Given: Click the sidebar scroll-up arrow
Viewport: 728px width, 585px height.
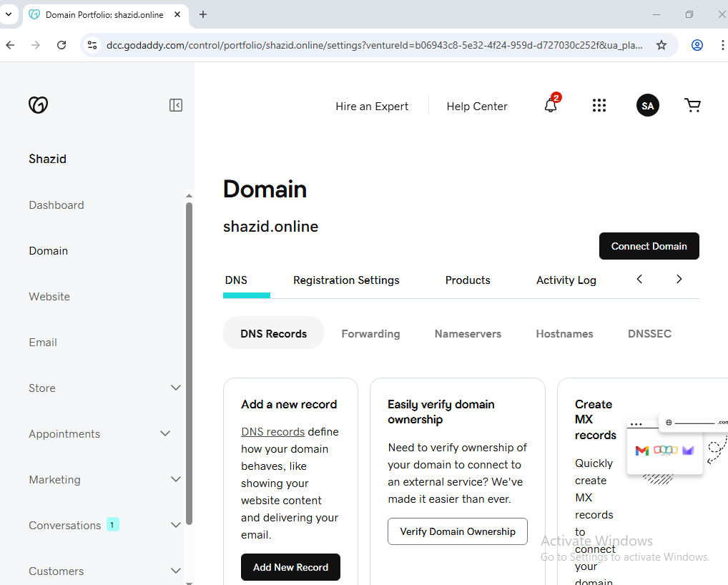Looking at the screenshot, I should click(189, 196).
